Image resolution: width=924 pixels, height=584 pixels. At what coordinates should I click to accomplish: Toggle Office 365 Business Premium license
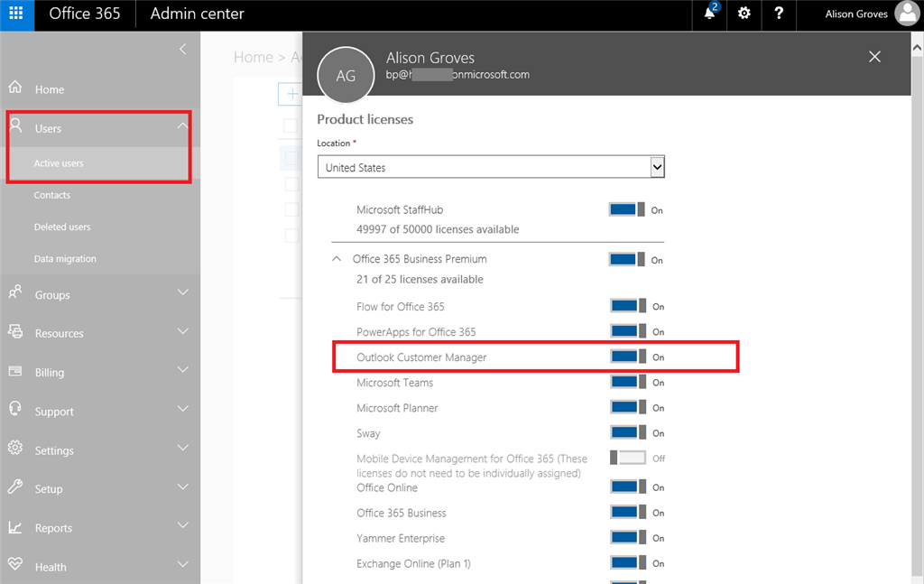tap(627, 260)
